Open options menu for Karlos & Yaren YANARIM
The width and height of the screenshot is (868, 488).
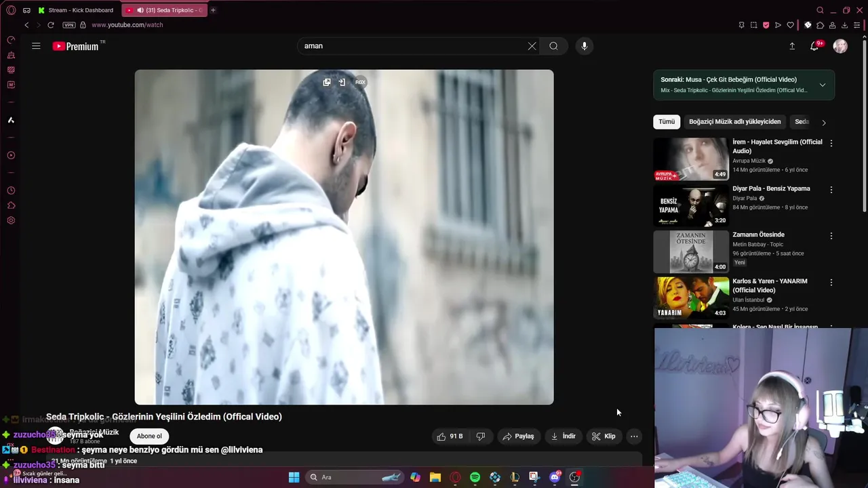(831, 282)
